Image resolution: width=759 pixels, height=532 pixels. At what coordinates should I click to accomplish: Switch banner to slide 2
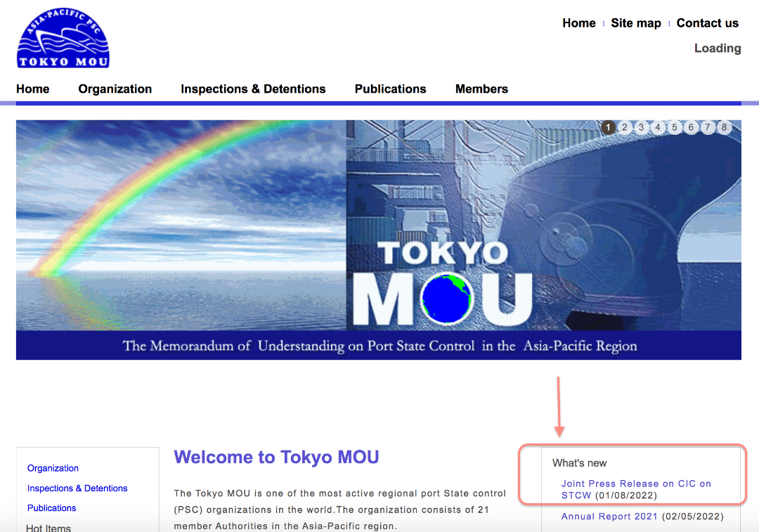(x=625, y=127)
